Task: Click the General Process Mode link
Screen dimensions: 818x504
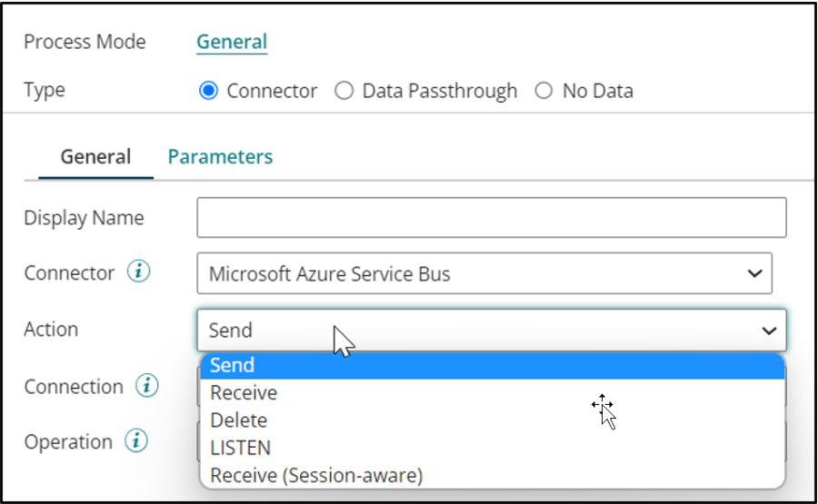Action: [232, 42]
